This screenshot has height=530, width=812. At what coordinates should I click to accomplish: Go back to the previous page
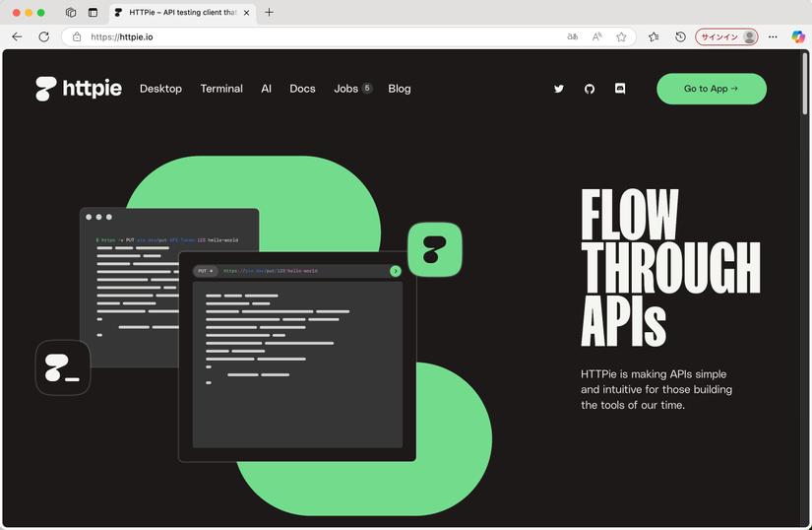pyautogui.click(x=17, y=36)
